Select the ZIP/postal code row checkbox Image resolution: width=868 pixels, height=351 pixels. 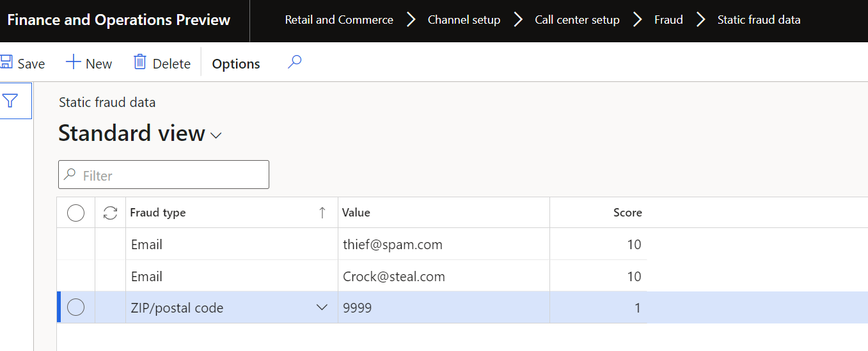click(75, 307)
